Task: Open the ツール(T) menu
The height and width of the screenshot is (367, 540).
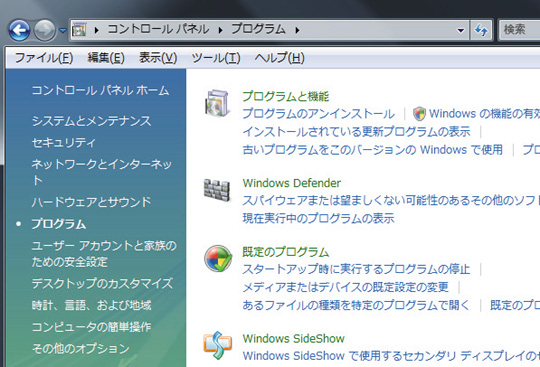Action: click(216, 57)
